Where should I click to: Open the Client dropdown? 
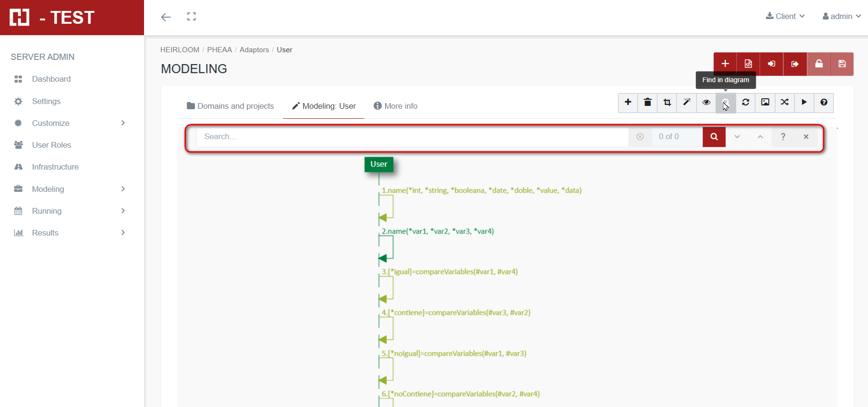pyautogui.click(x=785, y=16)
